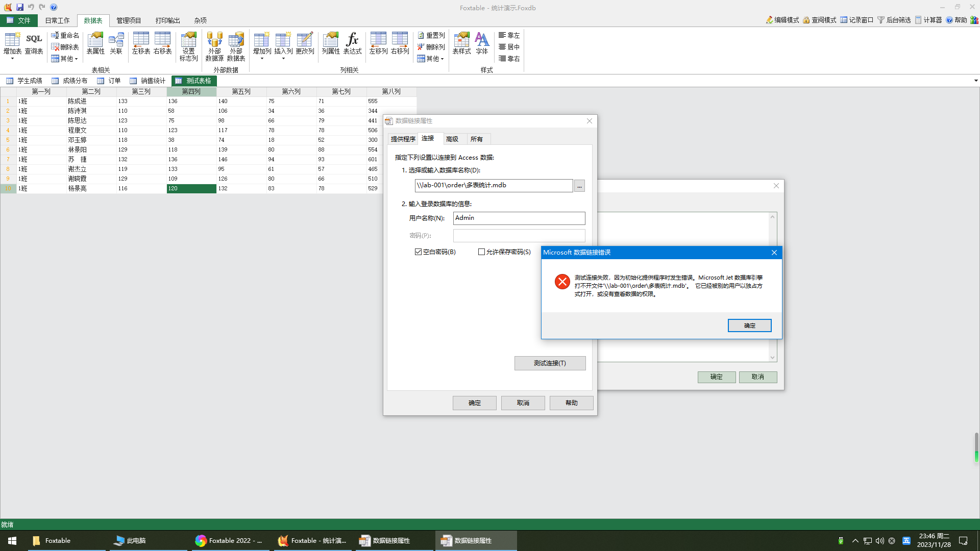Screen dimensions: 980x551
Task: Open table tabs overflow dropdown arrow
Action: (976, 81)
